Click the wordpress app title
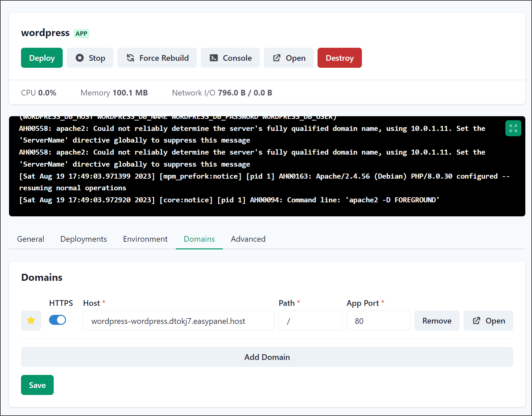The width and height of the screenshot is (532, 416). pyautogui.click(x=45, y=33)
